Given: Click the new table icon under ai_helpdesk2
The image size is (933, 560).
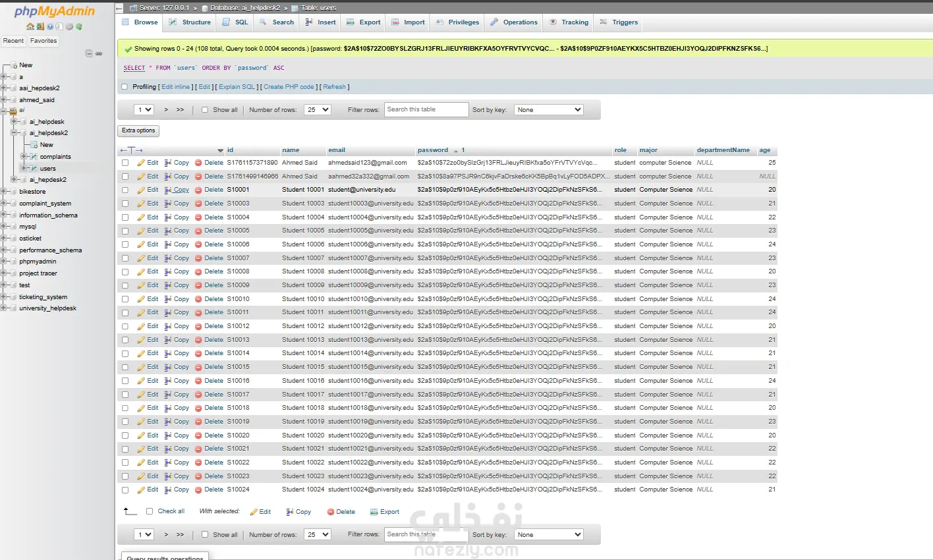Looking at the screenshot, I should (x=34, y=145).
